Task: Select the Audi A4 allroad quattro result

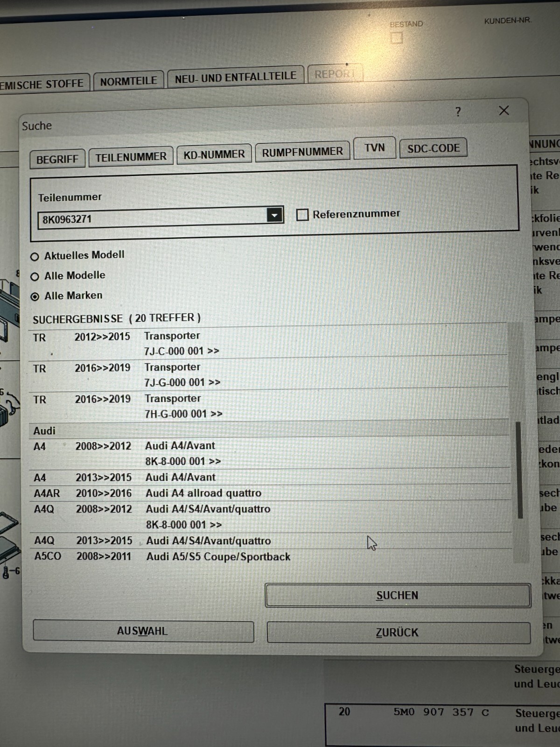Action: click(x=203, y=493)
